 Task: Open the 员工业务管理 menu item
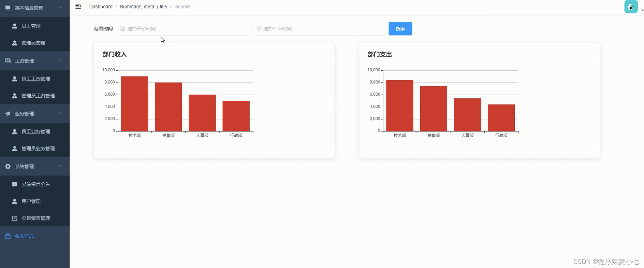[x=35, y=131]
